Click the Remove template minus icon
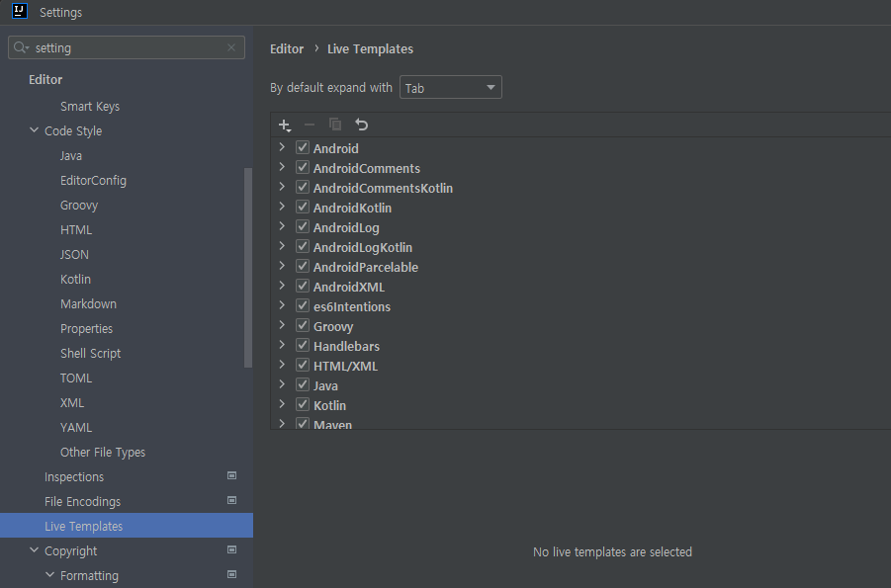Image resolution: width=891 pixels, height=588 pixels. 310,125
